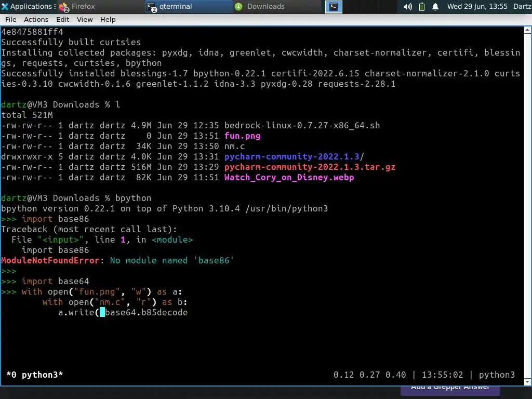Click base64.b85decode in the code
The image size is (532, 399).
tap(146, 312)
